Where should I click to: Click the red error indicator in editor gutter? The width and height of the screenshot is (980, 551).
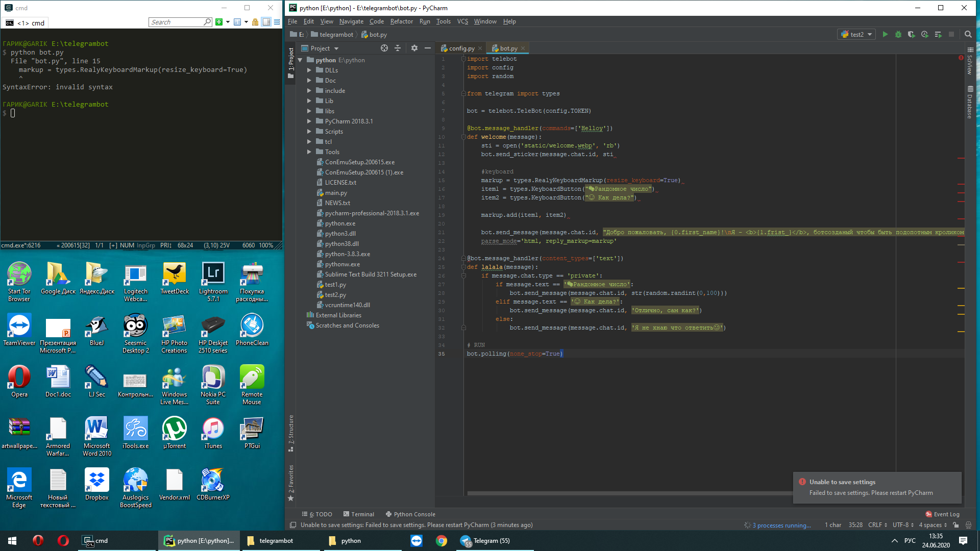click(961, 58)
